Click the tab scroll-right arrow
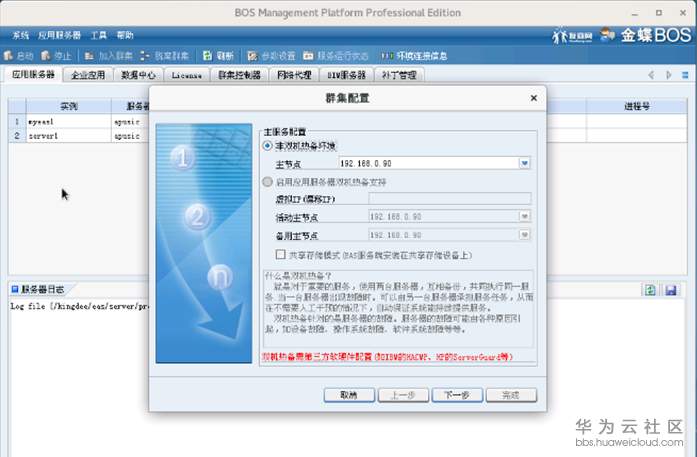This screenshot has width=697, height=457. click(668, 75)
